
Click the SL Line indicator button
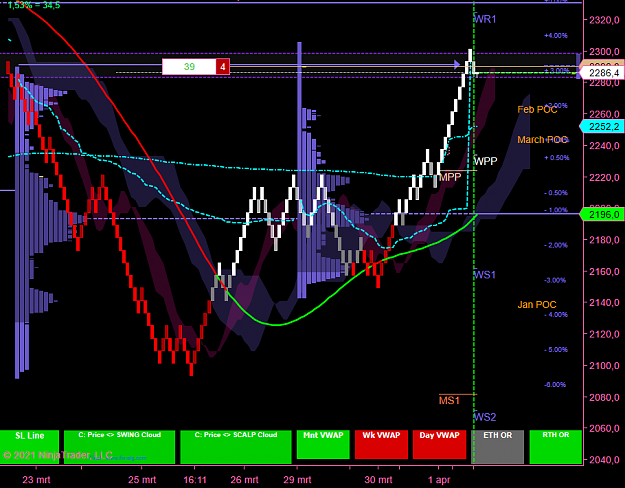pyautogui.click(x=29, y=447)
